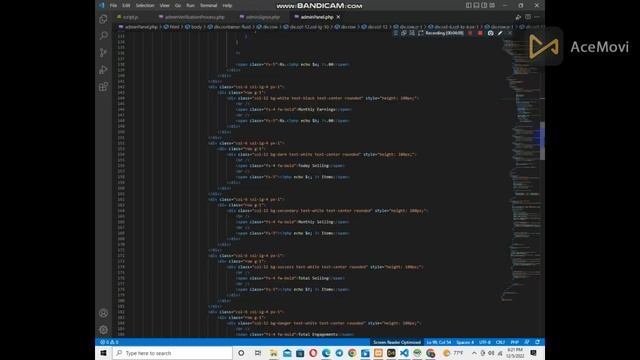
Task: Click the Windows search box
Action: [x=172, y=353]
